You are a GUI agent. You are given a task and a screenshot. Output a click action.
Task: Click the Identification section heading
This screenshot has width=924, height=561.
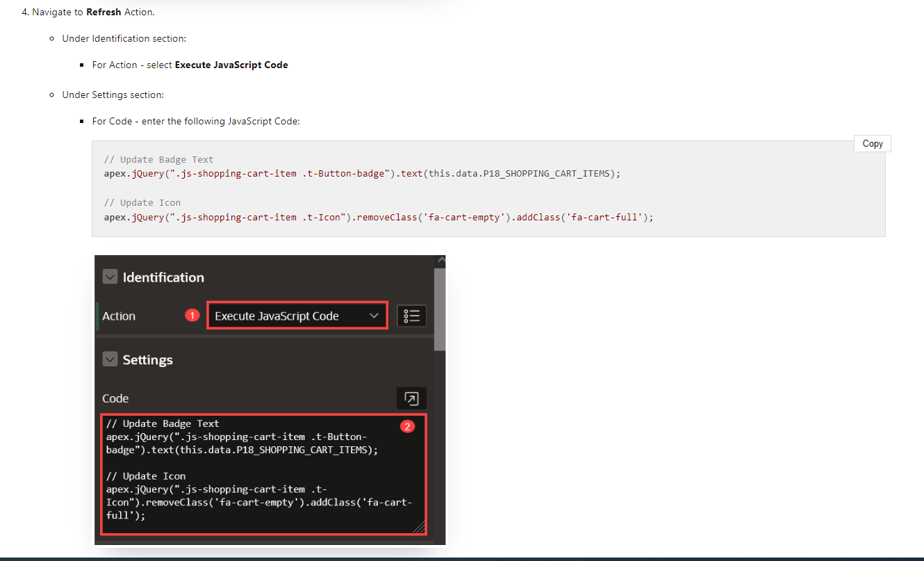click(x=163, y=277)
